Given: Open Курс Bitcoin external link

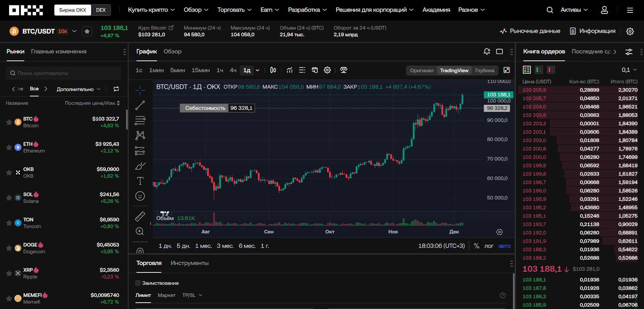Looking at the screenshot, I should click(171, 28).
